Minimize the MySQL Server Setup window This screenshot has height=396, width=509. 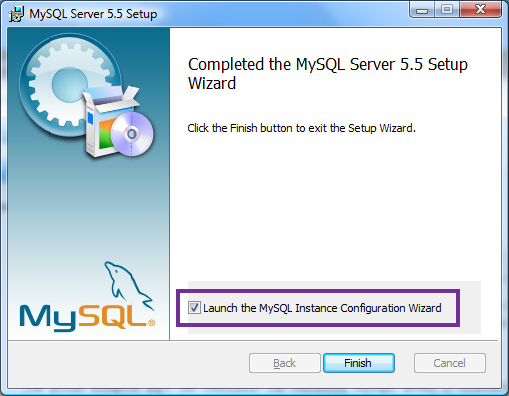(422, 10)
